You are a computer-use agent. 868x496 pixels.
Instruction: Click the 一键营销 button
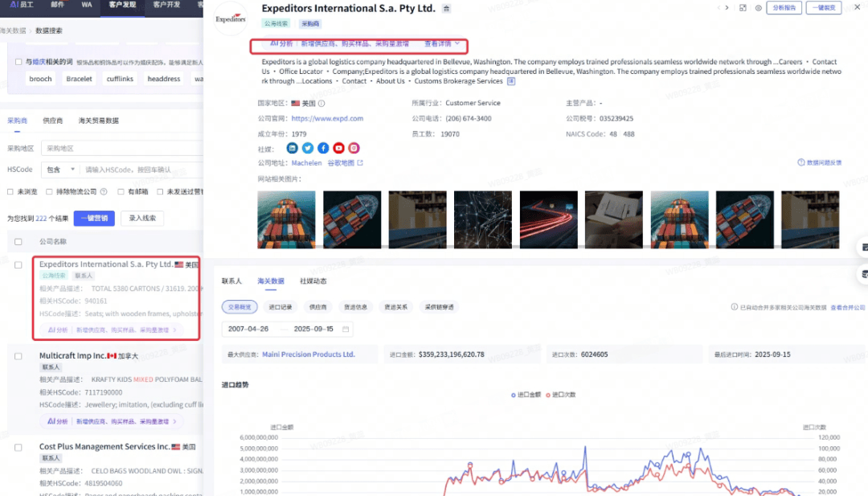click(x=94, y=219)
